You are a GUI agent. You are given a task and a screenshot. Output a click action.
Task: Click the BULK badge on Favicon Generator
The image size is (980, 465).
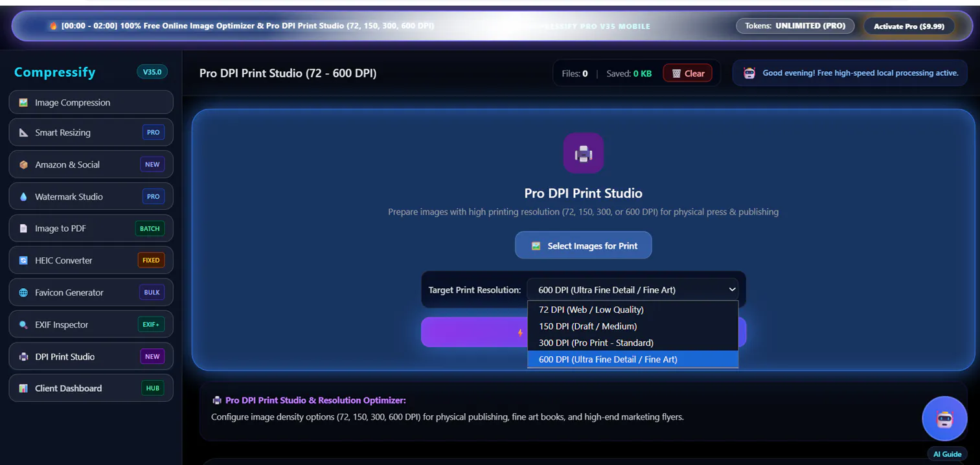(152, 293)
